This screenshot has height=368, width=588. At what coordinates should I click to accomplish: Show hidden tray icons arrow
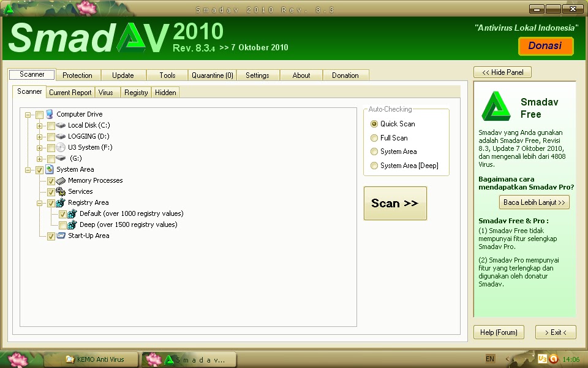(x=507, y=359)
